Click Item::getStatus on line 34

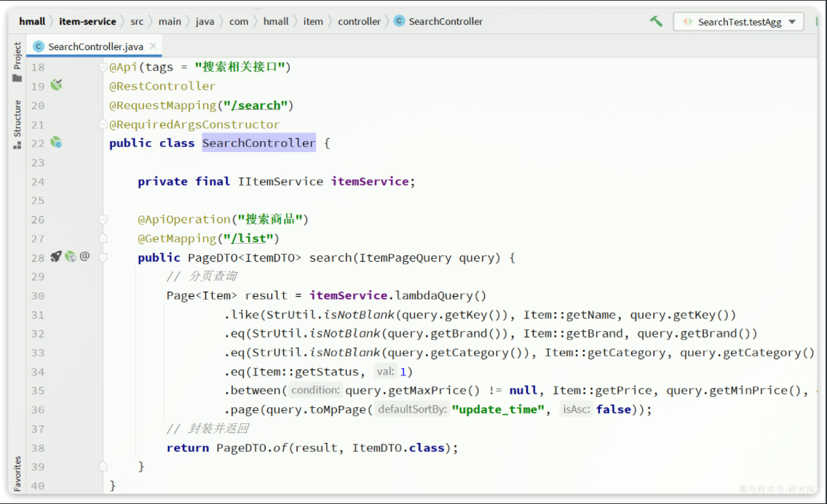(x=305, y=372)
